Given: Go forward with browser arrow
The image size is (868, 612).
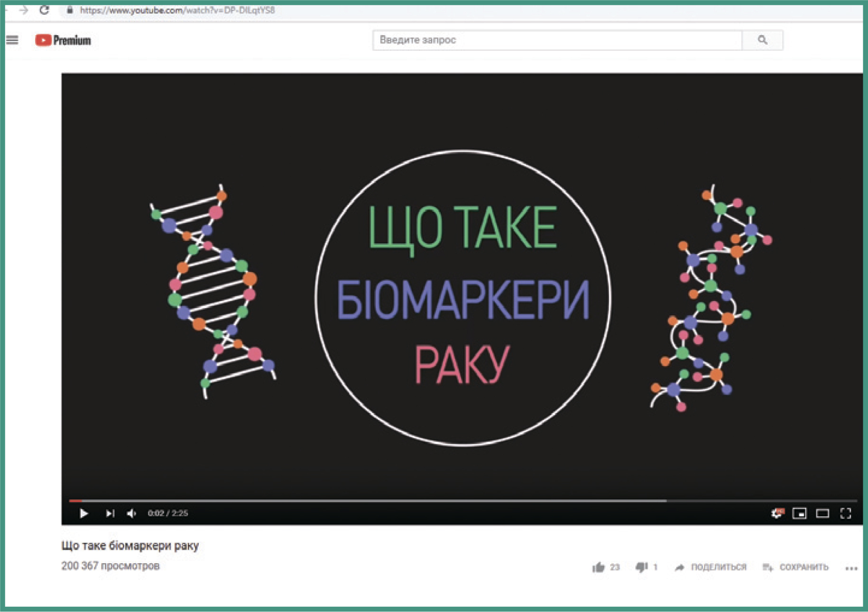Looking at the screenshot, I should [x=24, y=10].
